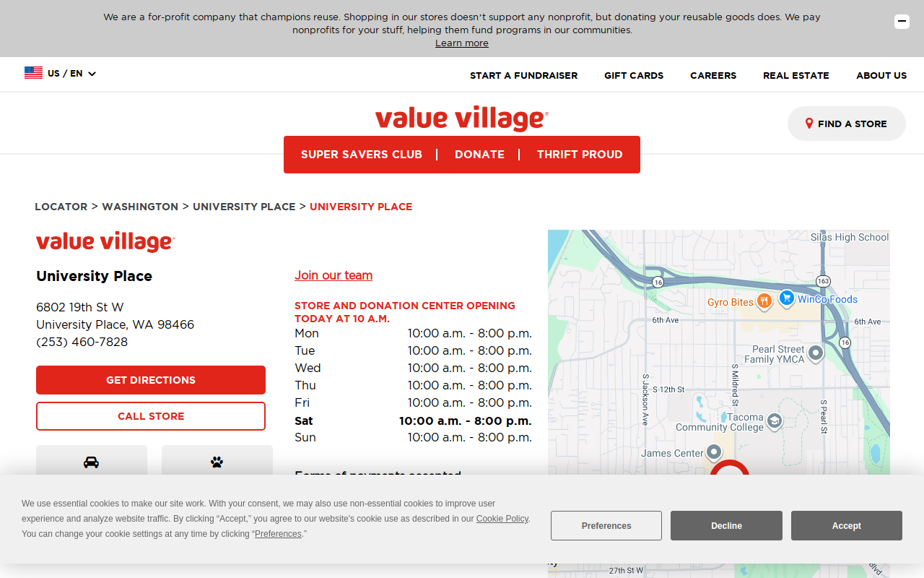Collapse the top banner with minus icon

click(x=902, y=22)
